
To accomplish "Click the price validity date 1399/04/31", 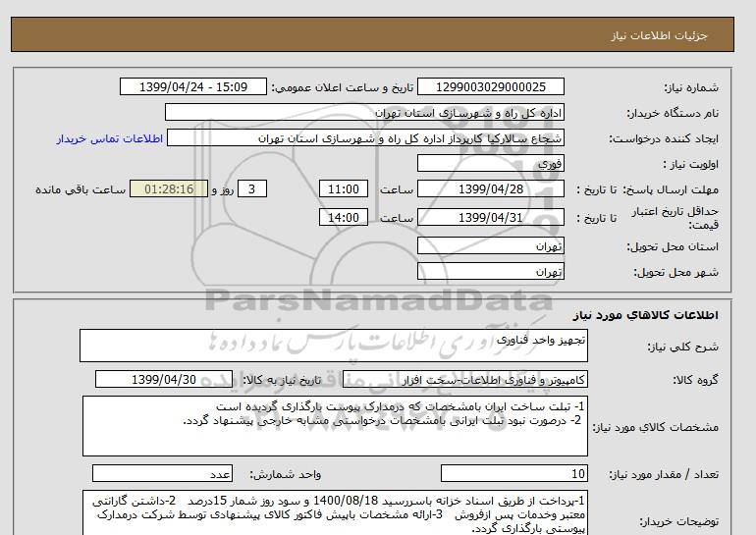I will click(490, 217).
